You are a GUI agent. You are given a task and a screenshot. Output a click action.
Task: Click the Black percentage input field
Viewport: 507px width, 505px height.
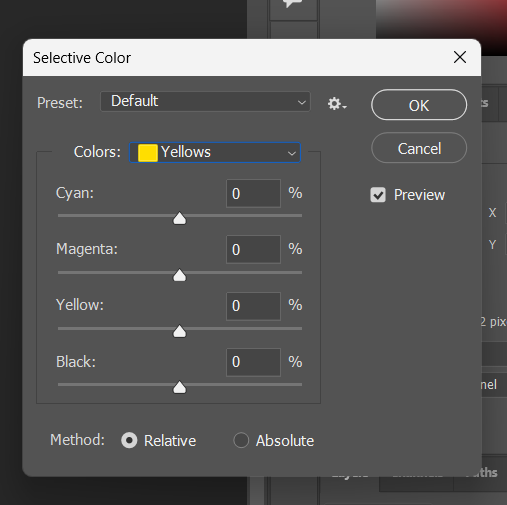point(253,362)
